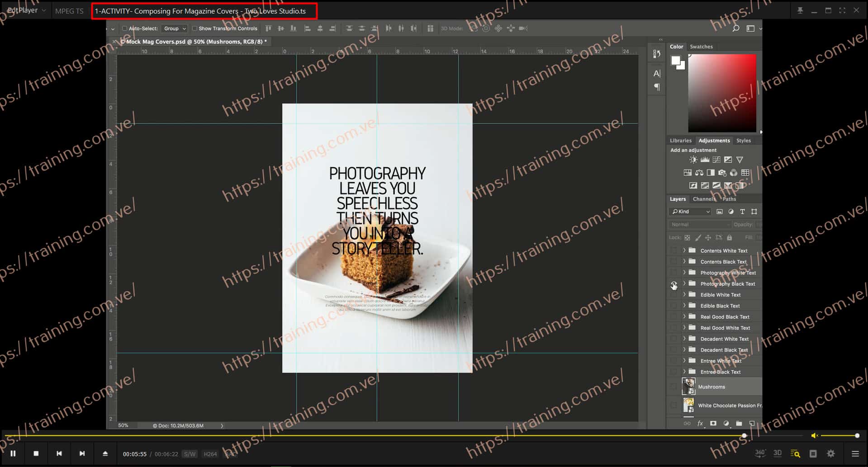
Task: Filter layers by type (T) icon
Action: (742, 212)
